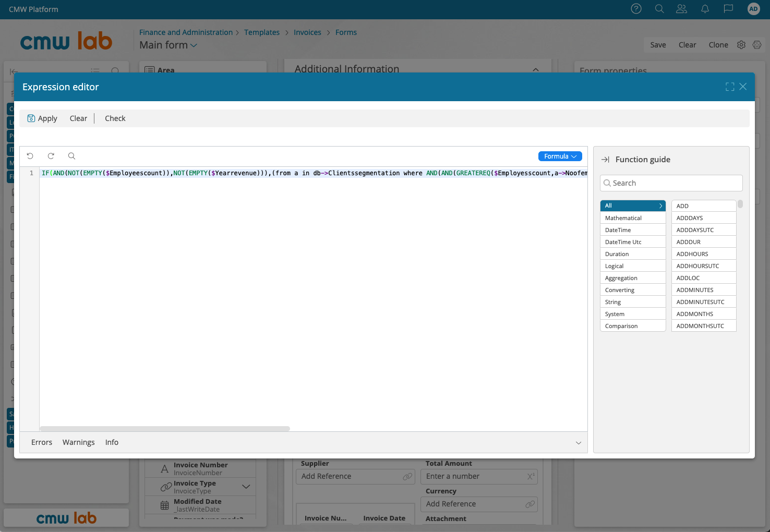
Task: Close the Expression editor dialog
Action: pos(743,87)
